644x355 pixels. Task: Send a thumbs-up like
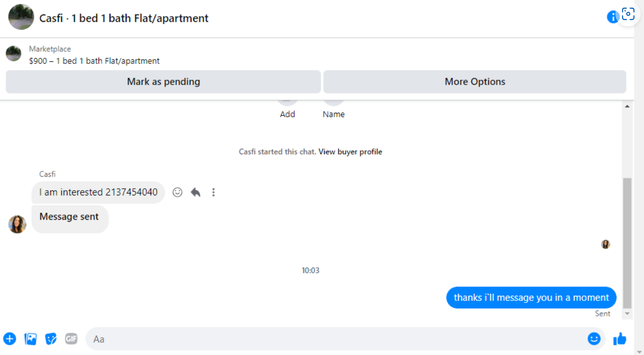620,339
